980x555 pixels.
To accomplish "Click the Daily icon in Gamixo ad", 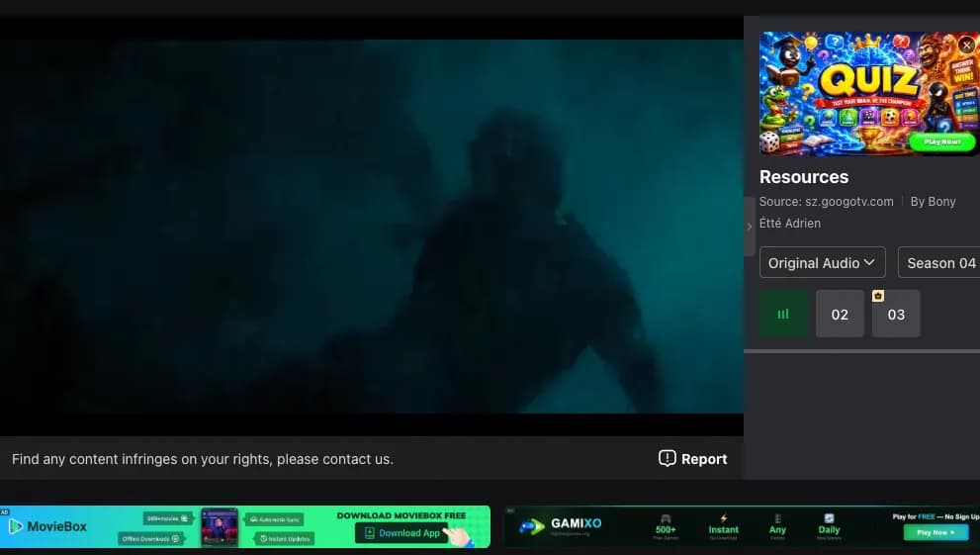I will point(829,518).
